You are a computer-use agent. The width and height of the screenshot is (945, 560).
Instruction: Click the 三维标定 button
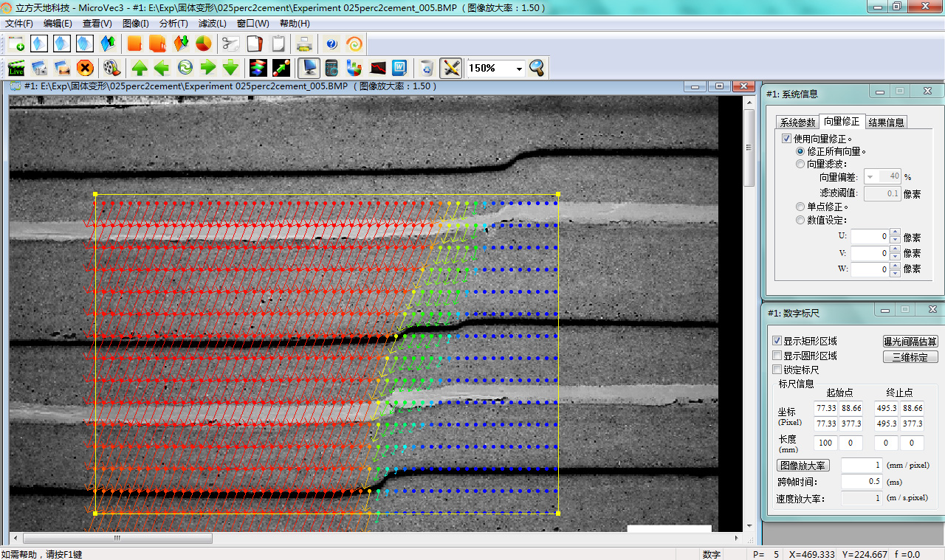(910, 357)
